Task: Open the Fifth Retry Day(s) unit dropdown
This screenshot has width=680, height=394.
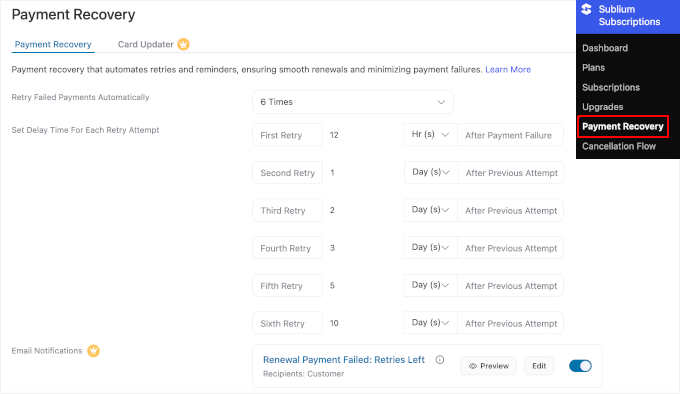Action: [430, 286]
